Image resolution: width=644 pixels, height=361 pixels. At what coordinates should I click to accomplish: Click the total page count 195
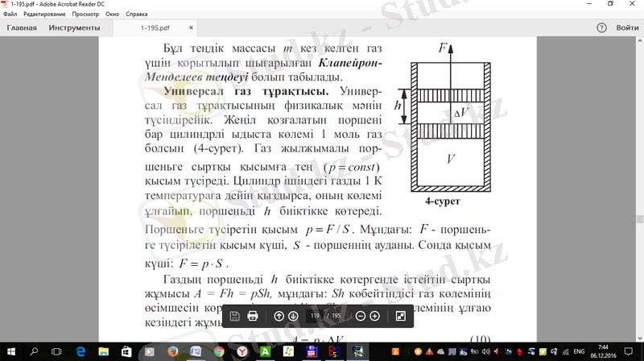click(336, 316)
